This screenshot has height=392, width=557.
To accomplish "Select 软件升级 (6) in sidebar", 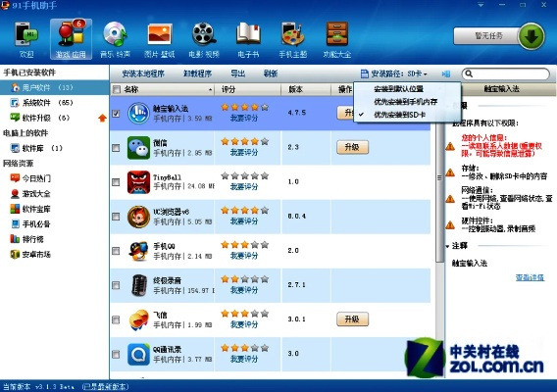I will 40,118.
